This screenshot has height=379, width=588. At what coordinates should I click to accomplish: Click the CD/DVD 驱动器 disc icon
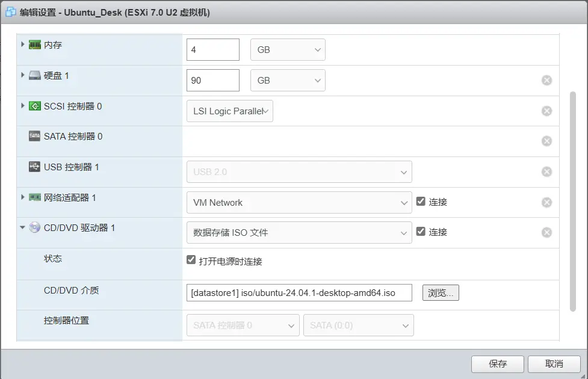[x=35, y=228]
